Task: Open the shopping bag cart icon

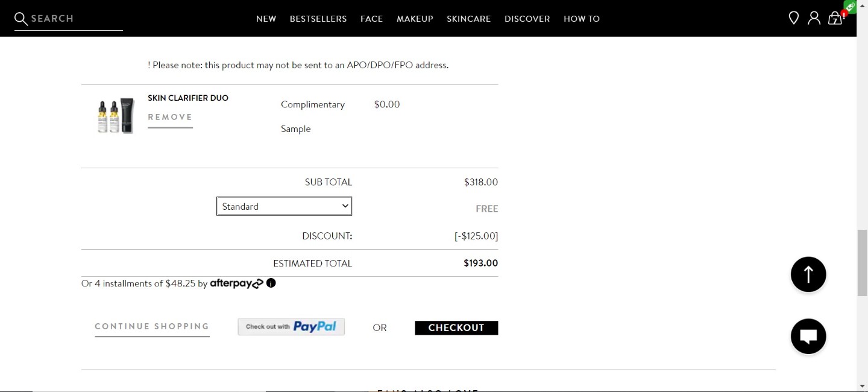Action: [835, 19]
